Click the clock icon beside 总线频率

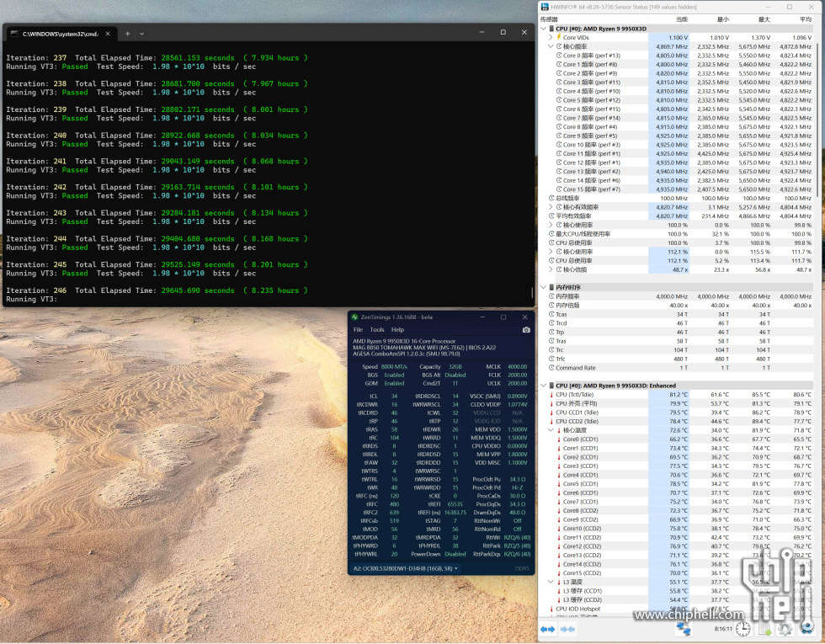551,199
